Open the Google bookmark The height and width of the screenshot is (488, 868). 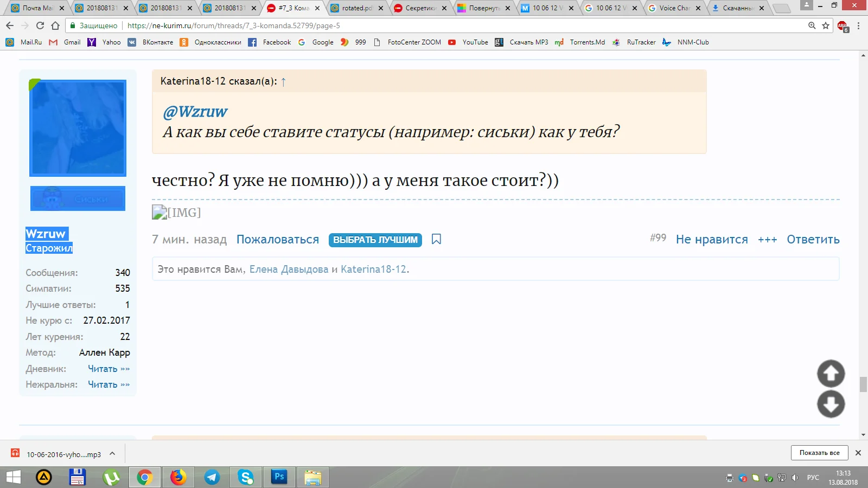pos(316,42)
